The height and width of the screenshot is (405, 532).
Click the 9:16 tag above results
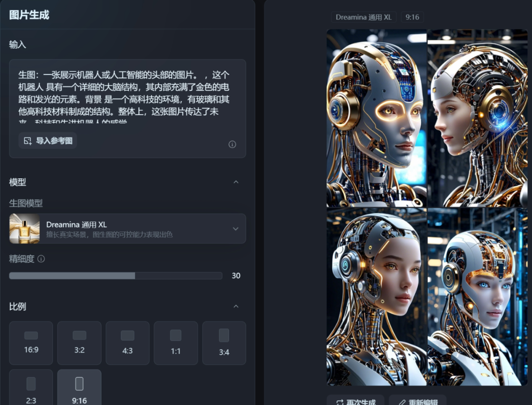412,17
